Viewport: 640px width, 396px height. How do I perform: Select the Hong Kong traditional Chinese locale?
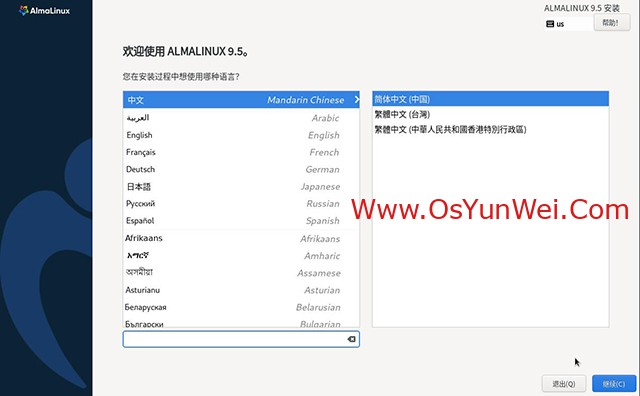click(x=490, y=129)
